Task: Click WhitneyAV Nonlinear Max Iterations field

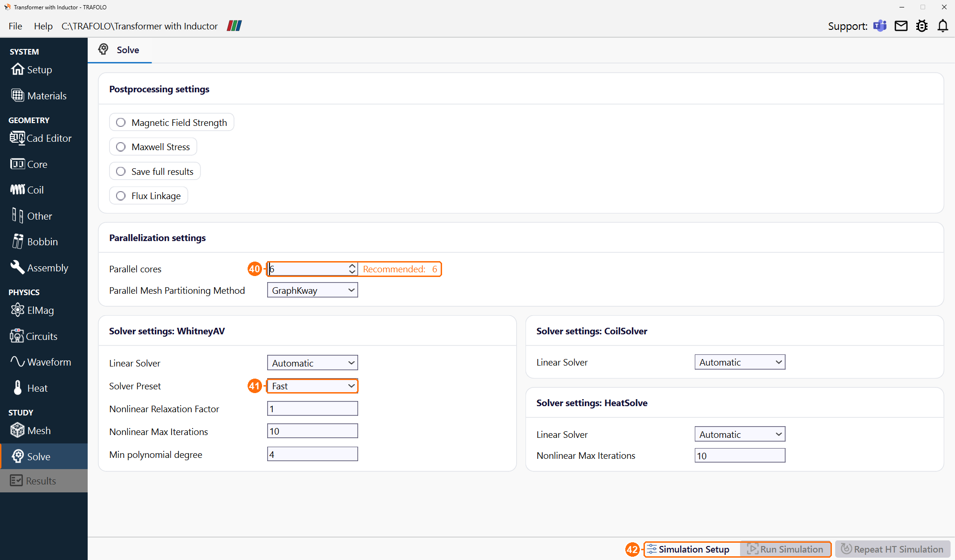Action: coord(312,431)
